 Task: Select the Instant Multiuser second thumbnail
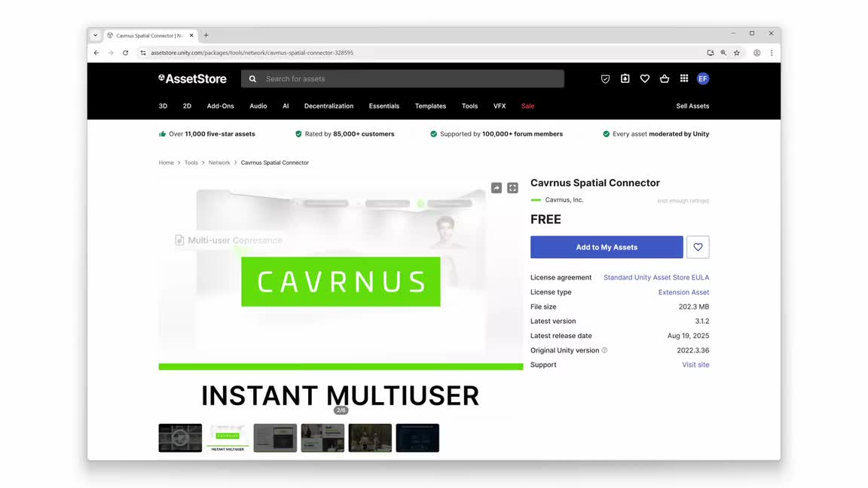pyautogui.click(x=228, y=438)
